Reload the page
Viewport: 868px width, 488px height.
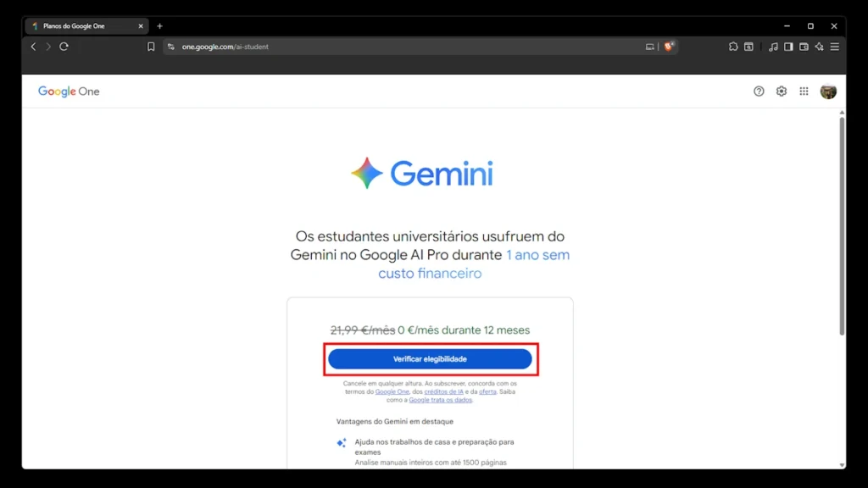pos(64,47)
